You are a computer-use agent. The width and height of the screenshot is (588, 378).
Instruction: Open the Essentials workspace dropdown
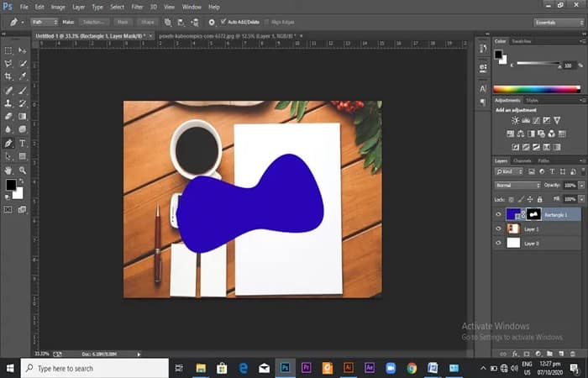pyautogui.click(x=559, y=23)
